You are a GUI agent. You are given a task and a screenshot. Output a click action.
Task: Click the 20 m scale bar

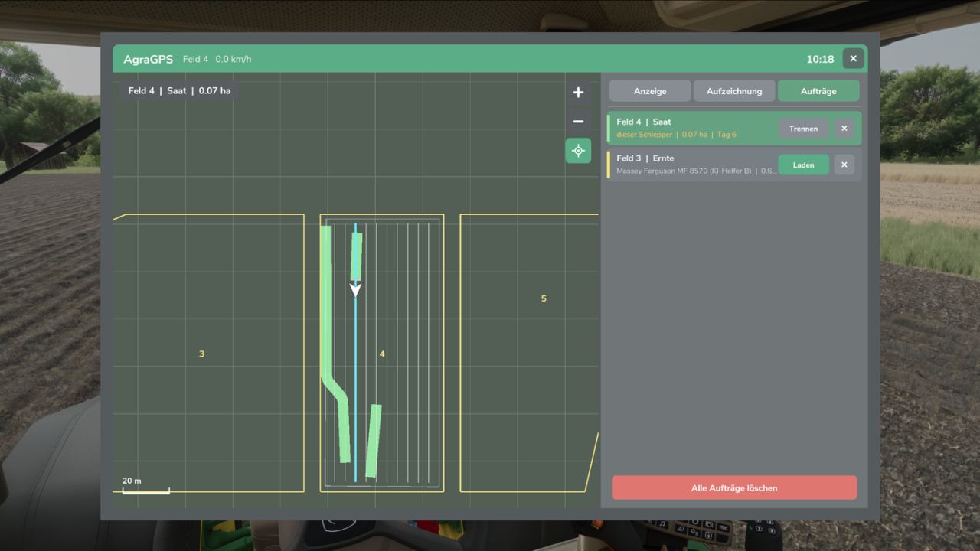[145, 486]
